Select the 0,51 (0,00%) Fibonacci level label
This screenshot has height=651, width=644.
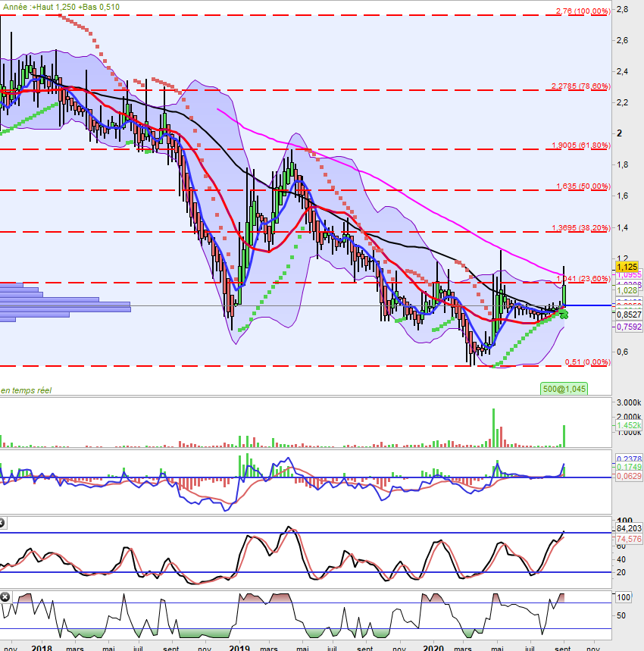(588, 362)
